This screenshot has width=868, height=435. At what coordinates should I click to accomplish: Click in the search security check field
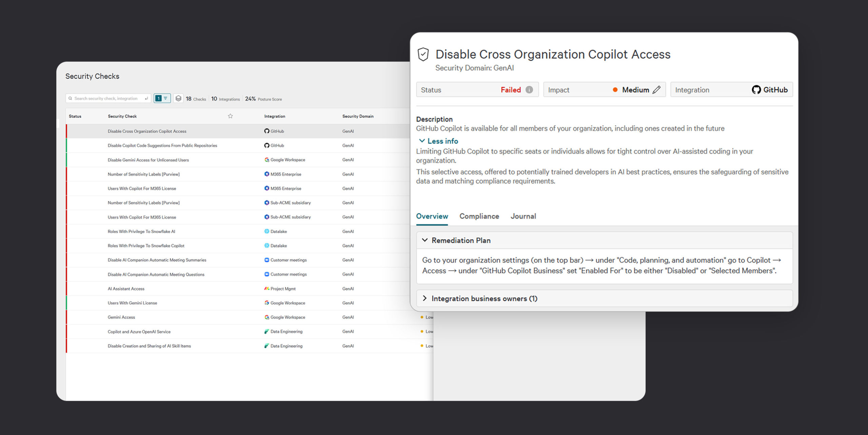pos(107,98)
